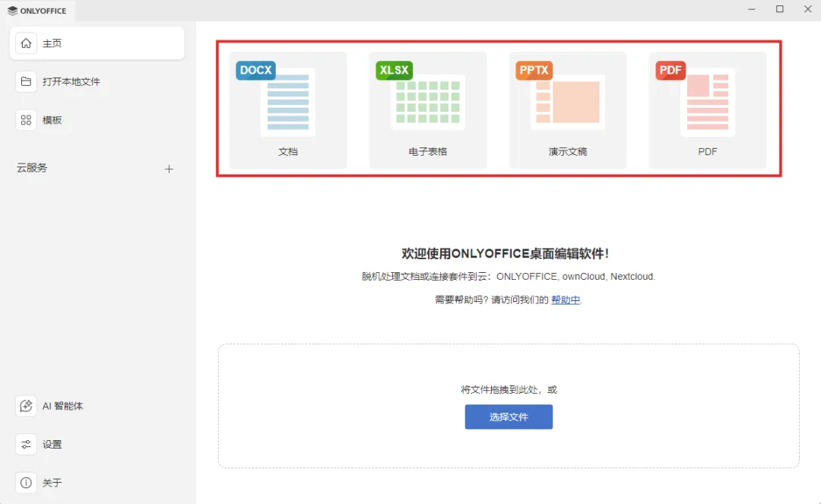821x504 pixels.
Task: Click the 演示文稿 label under PPTX
Action: [x=568, y=151]
